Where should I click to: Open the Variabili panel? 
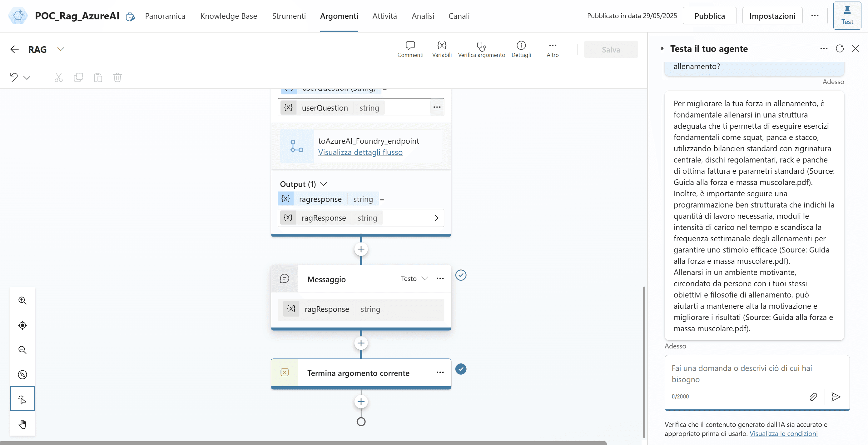[x=442, y=49]
